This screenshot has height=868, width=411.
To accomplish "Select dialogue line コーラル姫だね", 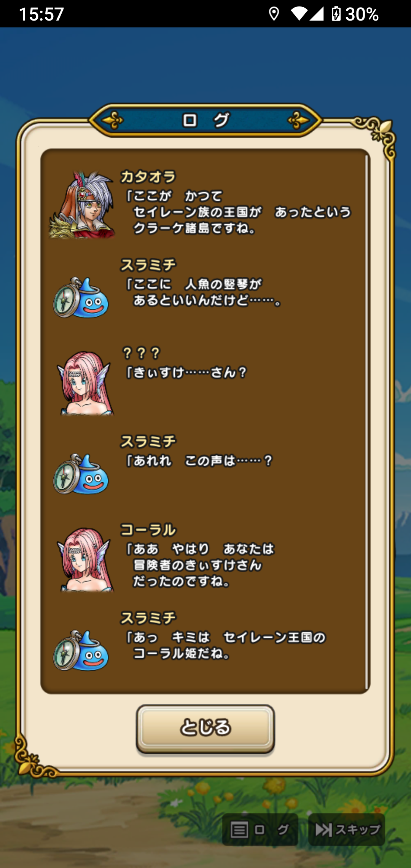I will 182,653.
